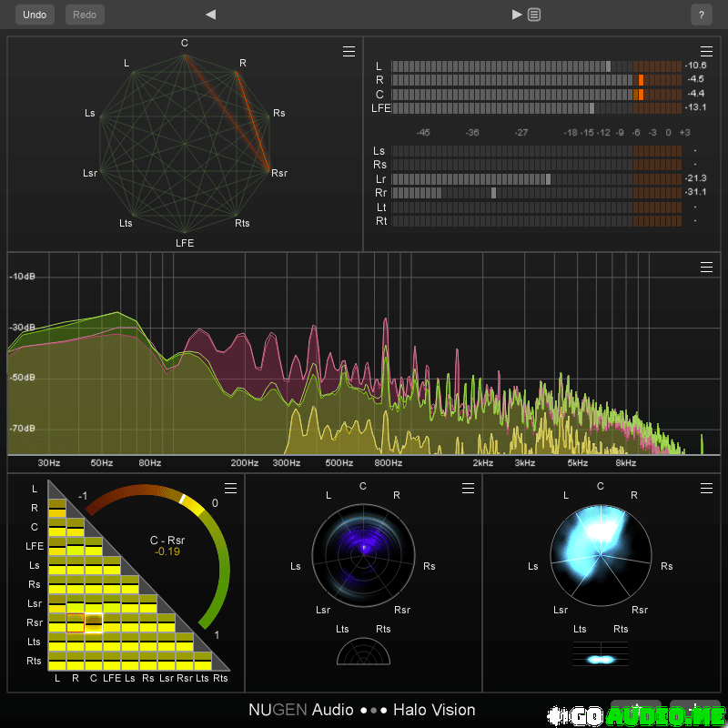Open the correlation matrix panel's hamburger menu
This screenshot has width=728, height=728.
[x=231, y=489]
